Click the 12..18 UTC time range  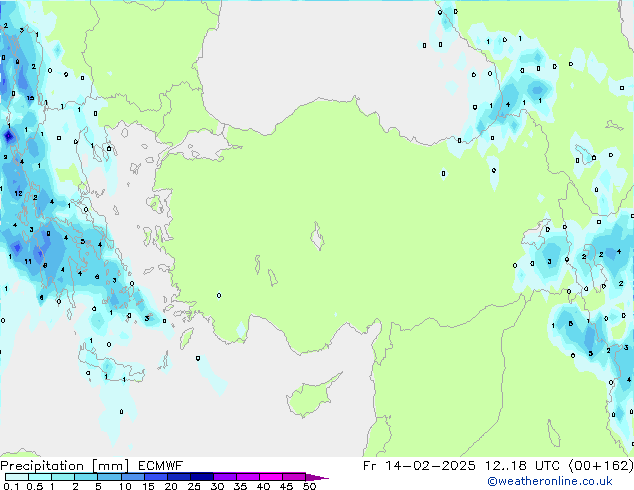526,466
